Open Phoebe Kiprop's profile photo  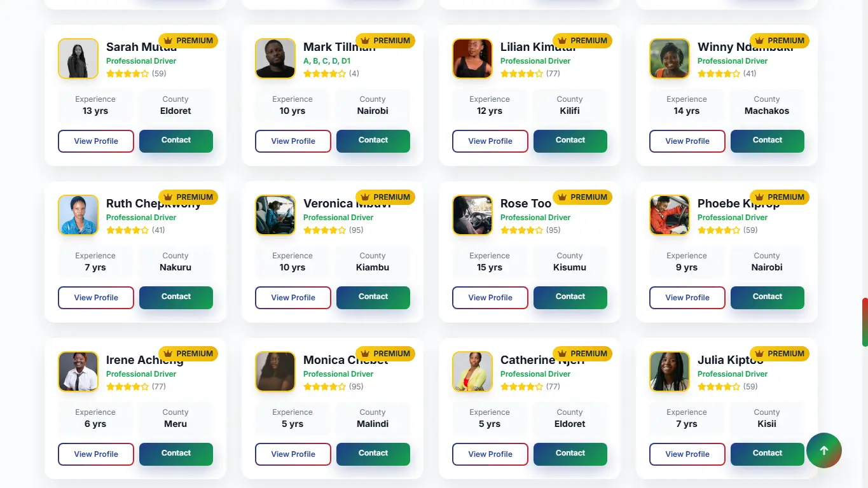pos(670,215)
